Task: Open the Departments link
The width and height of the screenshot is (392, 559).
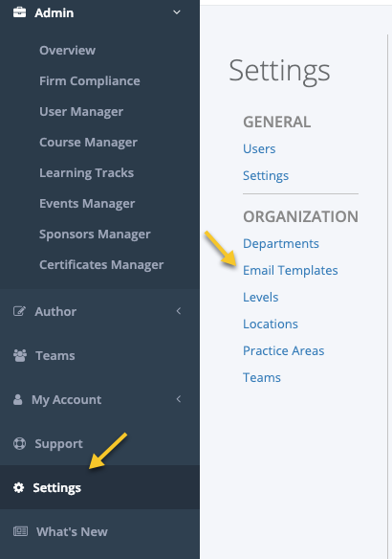Action: pos(281,244)
